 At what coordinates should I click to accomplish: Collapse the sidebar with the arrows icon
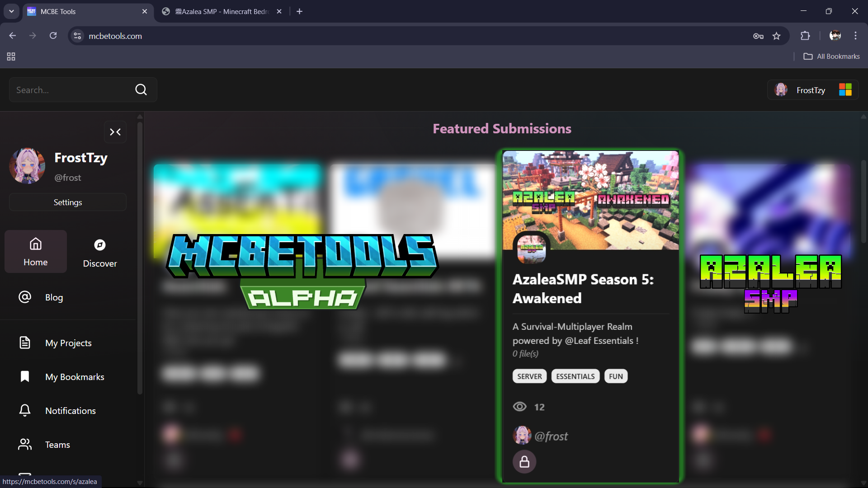115,132
